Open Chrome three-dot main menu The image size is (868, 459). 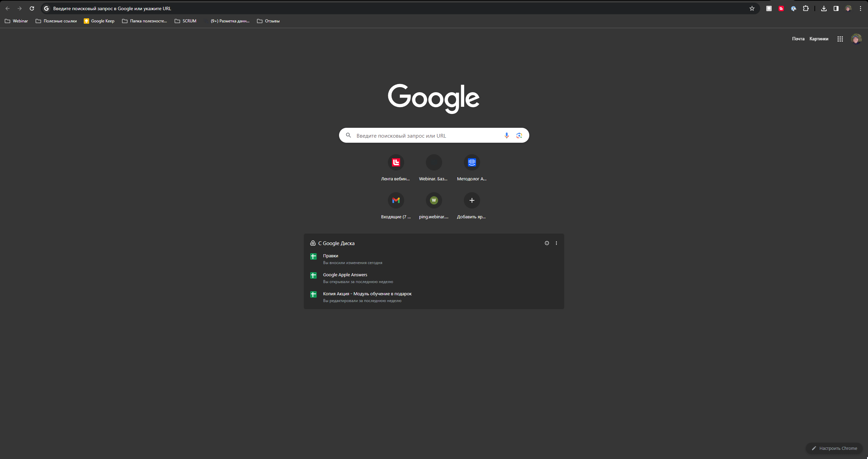tap(860, 8)
